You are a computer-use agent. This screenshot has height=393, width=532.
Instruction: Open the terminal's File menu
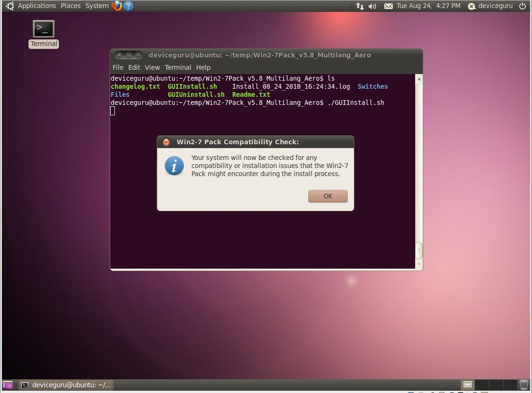tap(118, 67)
